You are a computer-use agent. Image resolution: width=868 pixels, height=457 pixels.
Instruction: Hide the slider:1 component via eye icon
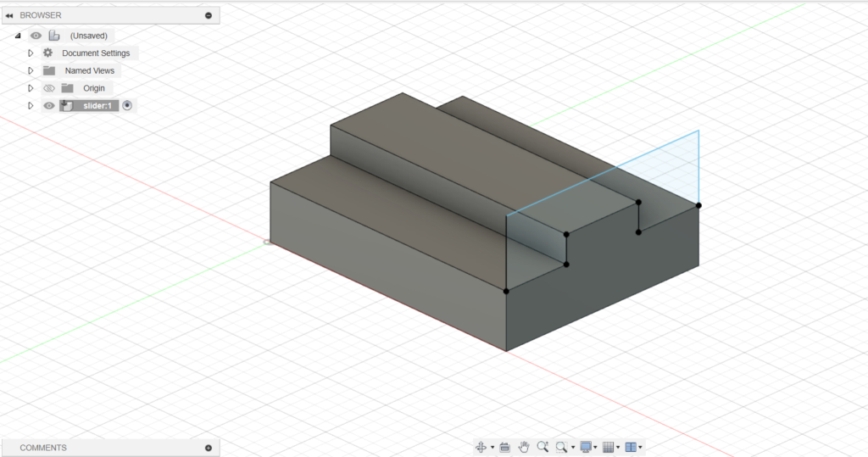[x=48, y=106]
